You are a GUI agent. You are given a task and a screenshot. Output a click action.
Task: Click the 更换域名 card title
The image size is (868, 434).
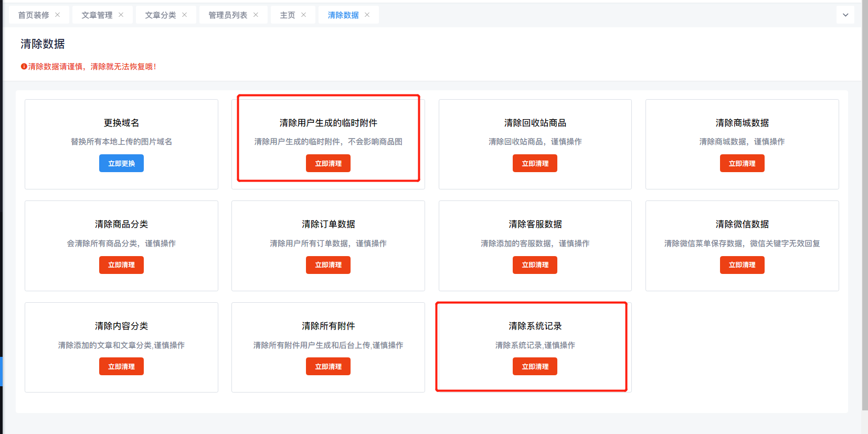(x=121, y=123)
